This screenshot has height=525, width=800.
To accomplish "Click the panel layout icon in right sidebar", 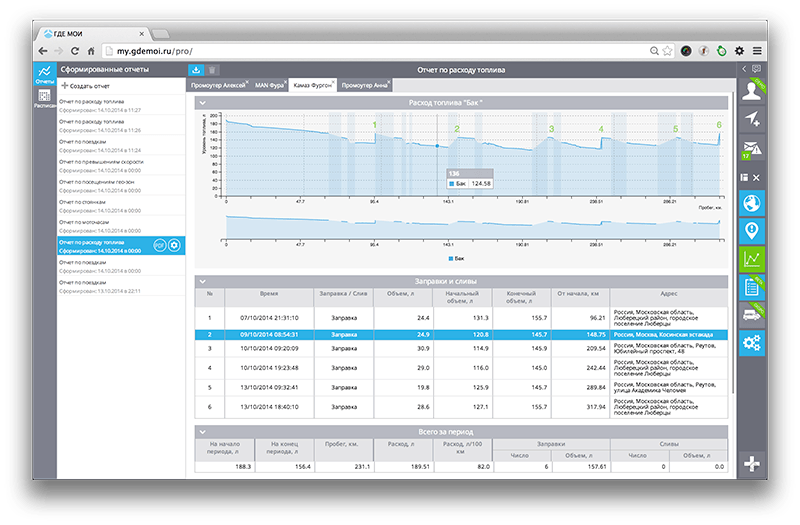I will click(x=744, y=178).
